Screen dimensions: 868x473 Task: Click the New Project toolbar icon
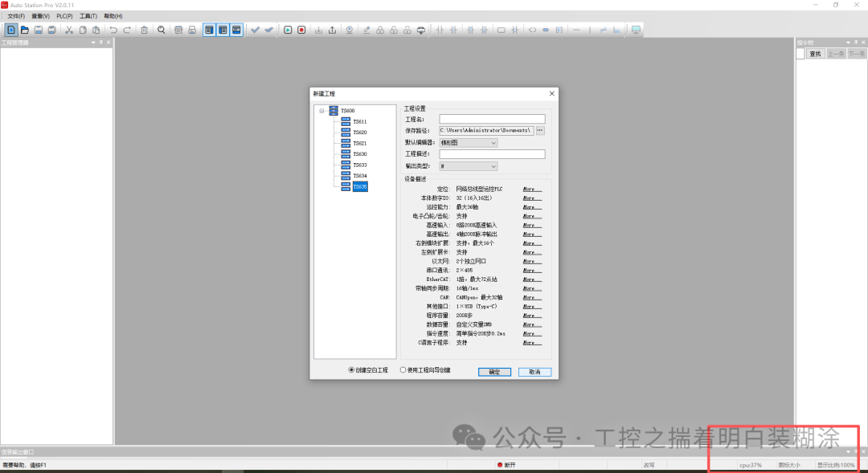pyautogui.click(x=11, y=30)
